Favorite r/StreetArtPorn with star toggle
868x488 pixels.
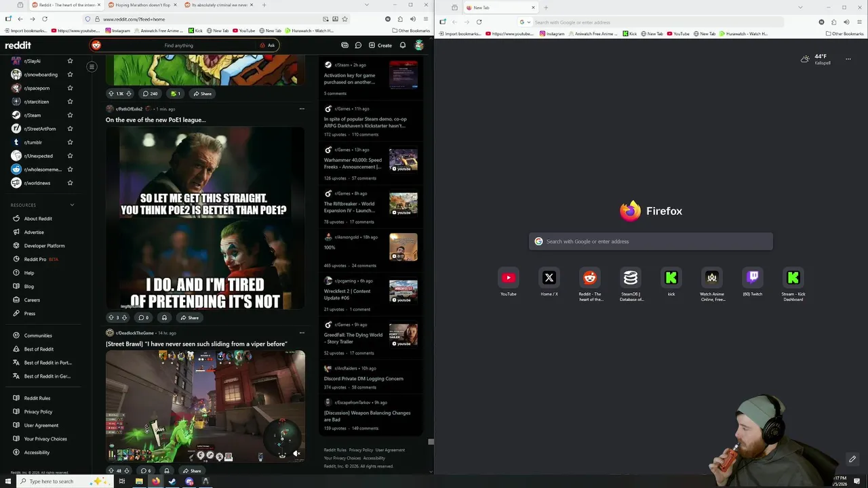70,129
